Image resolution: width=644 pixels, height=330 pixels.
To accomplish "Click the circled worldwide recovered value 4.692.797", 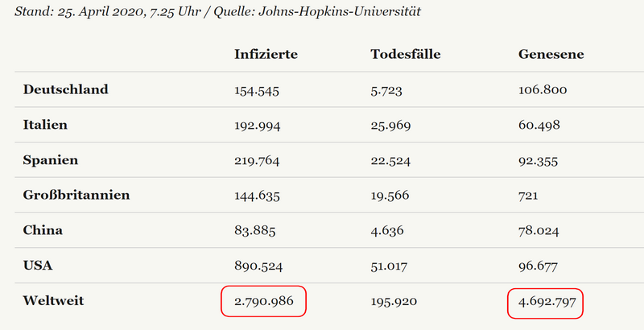I will 547,303.
